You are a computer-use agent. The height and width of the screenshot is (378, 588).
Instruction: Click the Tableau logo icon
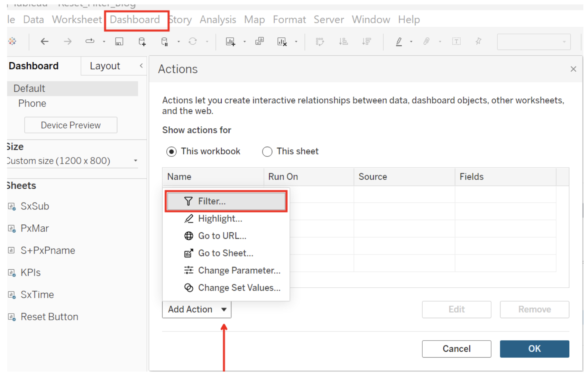(x=12, y=41)
